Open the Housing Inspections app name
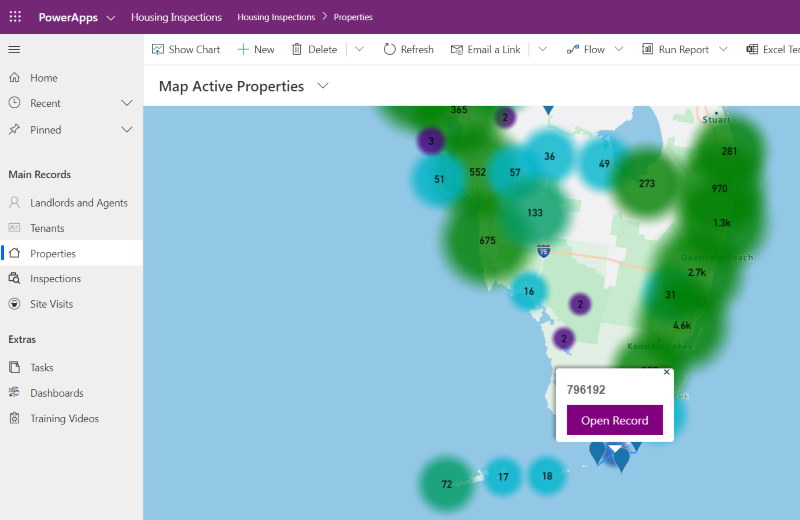The image size is (800, 520). (x=176, y=17)
